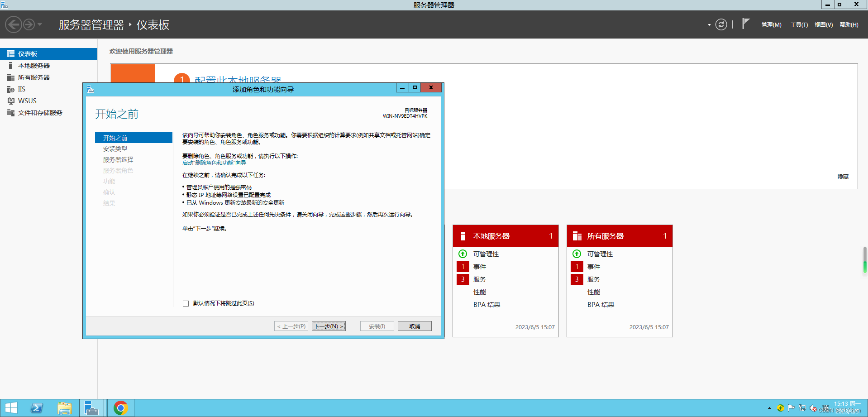This screenshot has width=868, height=417.
Task: Click the green 可管理性 icon in 所有服务器 tile
Action: 577,254
